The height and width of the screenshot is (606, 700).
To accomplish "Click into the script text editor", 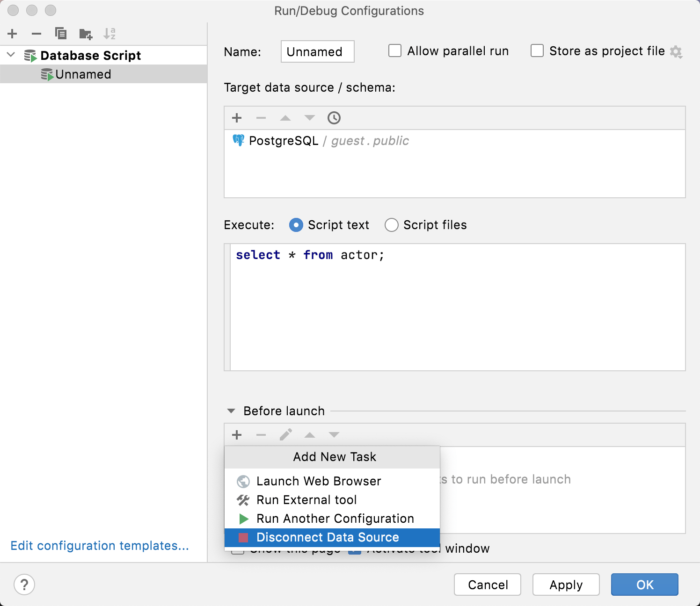I will coord(458,307).
